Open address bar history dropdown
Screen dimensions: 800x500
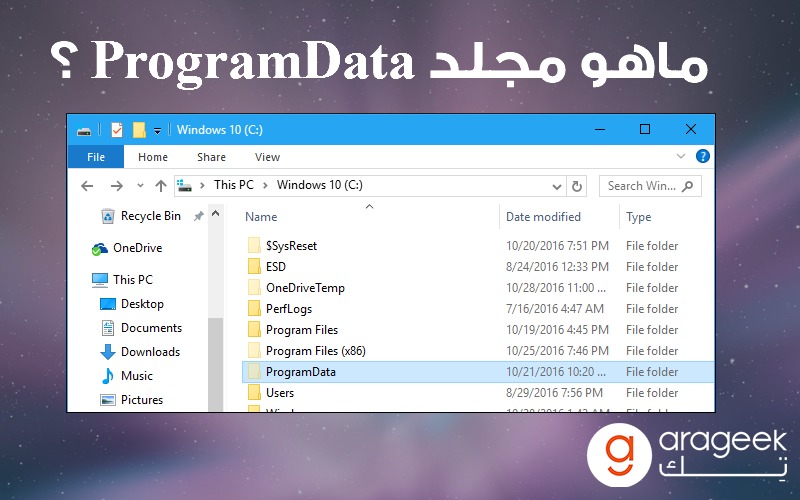[x=557, y=186]
